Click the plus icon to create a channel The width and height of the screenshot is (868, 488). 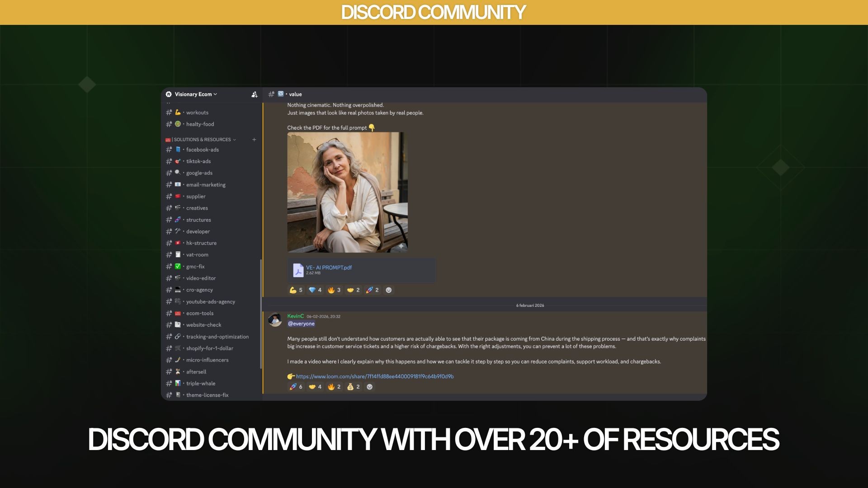pyautogui.click(x=254, y=140)
